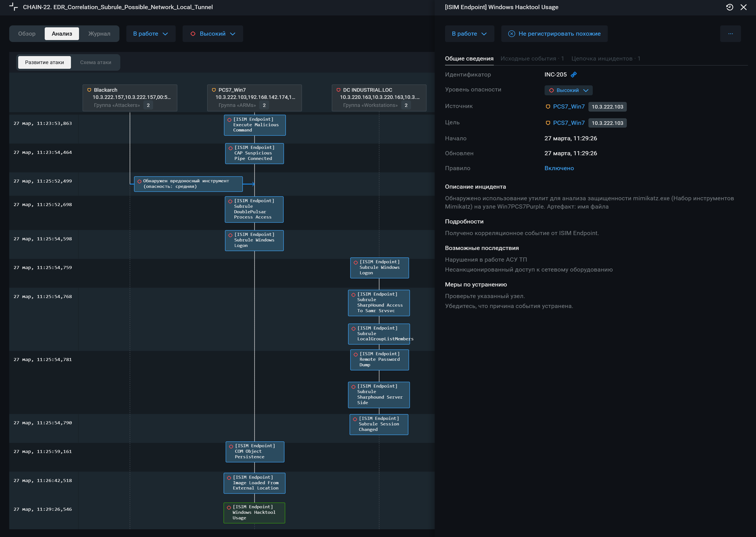Click the DC INDUSTRIAL.LOC shield icon
Viewport: 756px width, 537px height.
(339, 90)
